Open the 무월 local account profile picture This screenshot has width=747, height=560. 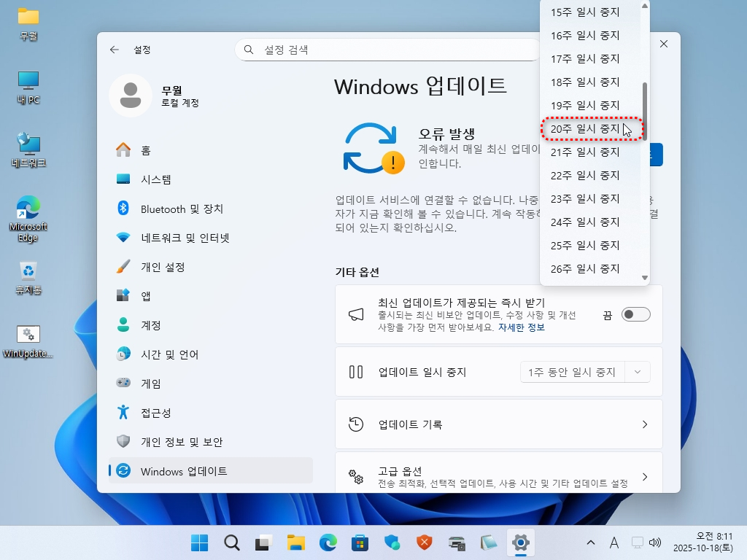(x=131, y=96)
